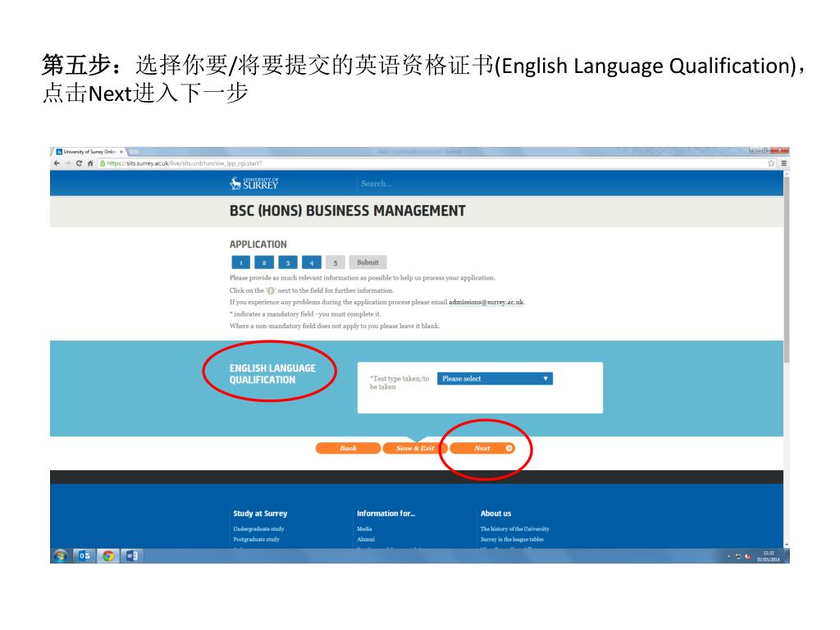Bookmark the page with the star icon
Viewport: 840px width, 630px height.
pos(771,163)
